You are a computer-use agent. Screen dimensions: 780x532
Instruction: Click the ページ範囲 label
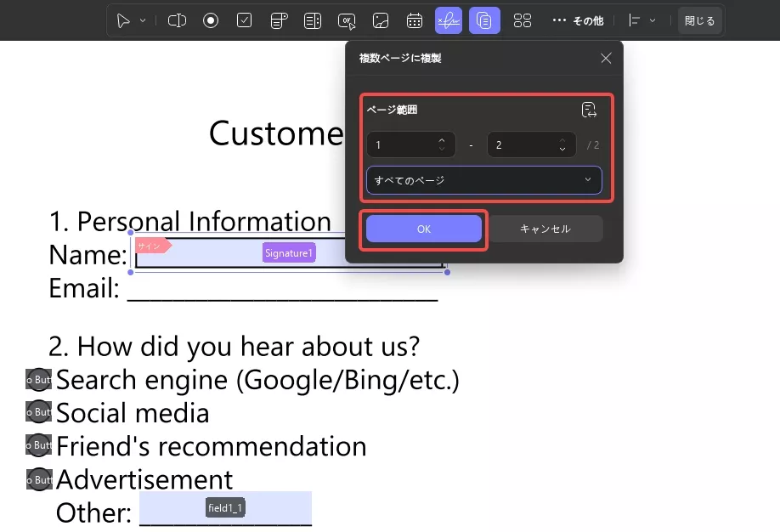392,110
